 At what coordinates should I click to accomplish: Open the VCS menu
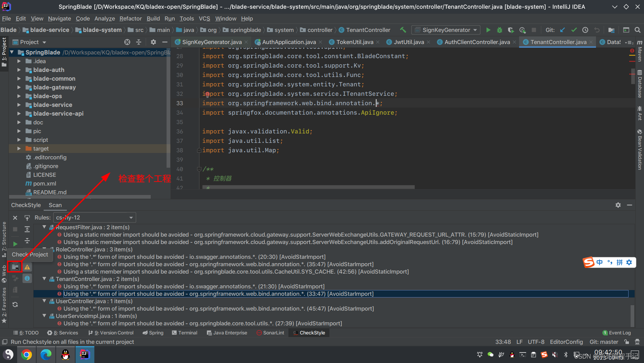[204, 18]
